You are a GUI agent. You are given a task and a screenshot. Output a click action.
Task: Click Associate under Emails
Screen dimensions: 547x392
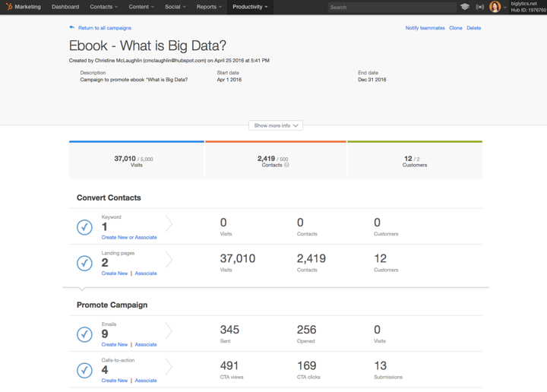pyautogui.click(x=146, y=344)
